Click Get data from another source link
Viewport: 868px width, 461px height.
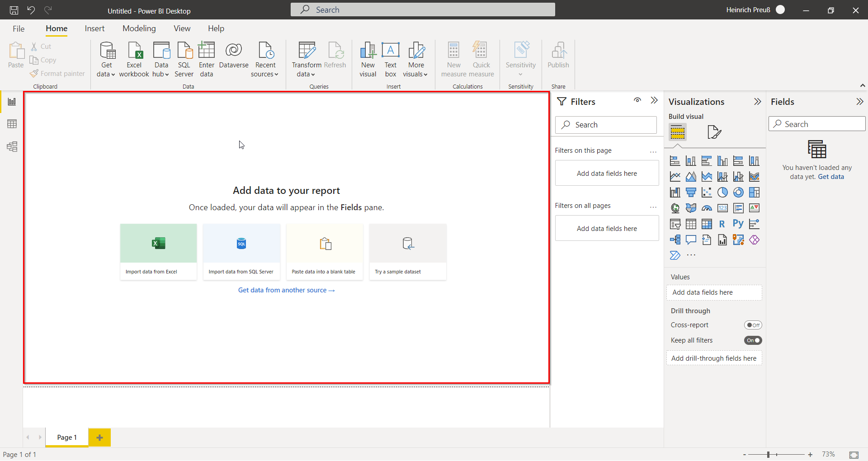pos(286,290)
